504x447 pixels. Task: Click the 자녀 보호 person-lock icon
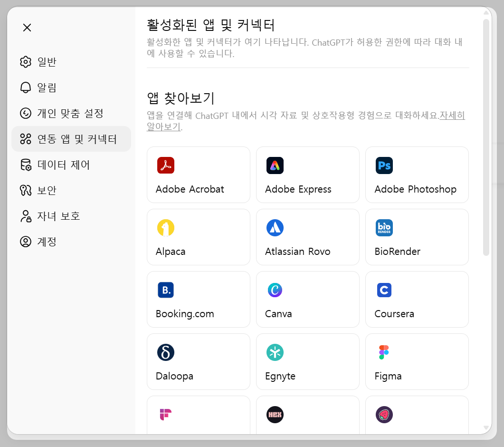[26, 216]
